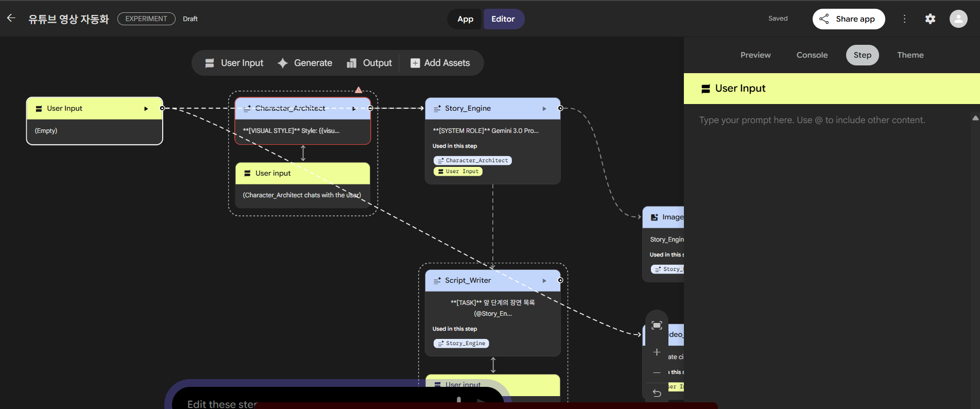
Task: Click the Image node header
Action: [664, 217]
